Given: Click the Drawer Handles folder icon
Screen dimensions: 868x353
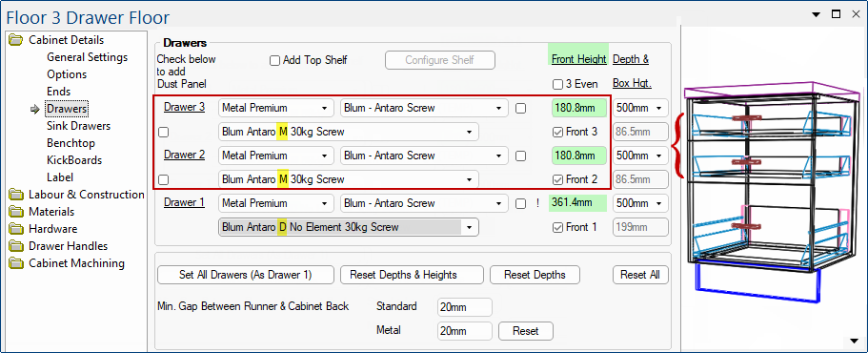Looking at the screenshot, I should coord(16,246).
